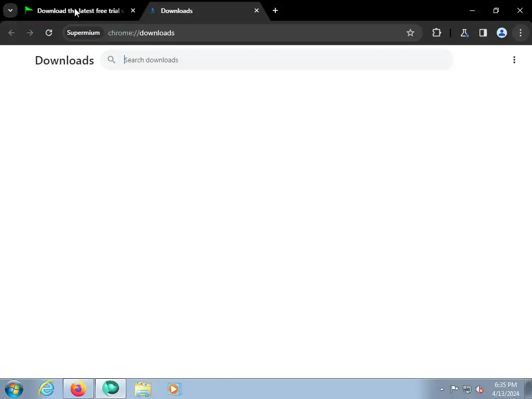Toggle the browser side panel

(x=483, y=33)
